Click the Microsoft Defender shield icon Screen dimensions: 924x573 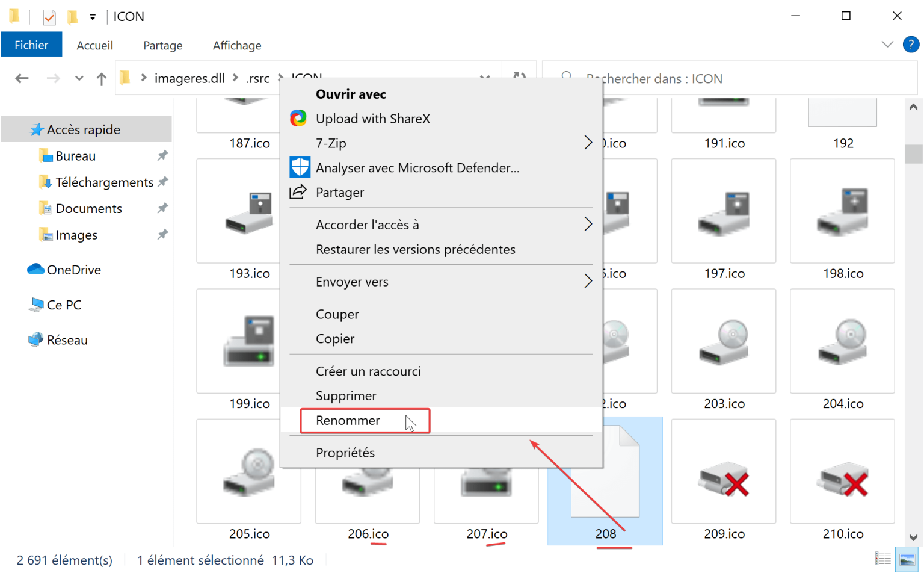(300, 167)
